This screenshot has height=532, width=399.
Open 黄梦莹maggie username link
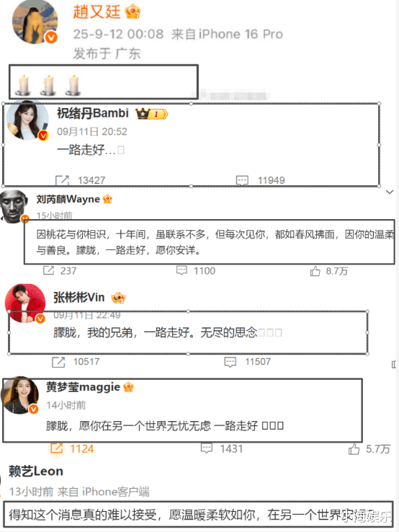[x=83, y=387]
